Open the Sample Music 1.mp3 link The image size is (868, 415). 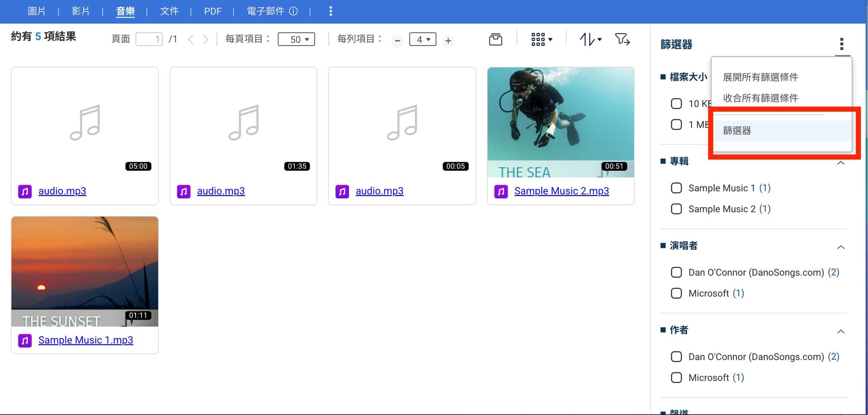click(85, 340)
